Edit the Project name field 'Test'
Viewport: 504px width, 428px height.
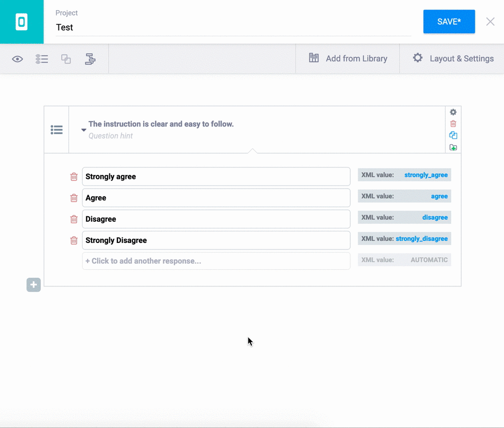tap(233, 28)
